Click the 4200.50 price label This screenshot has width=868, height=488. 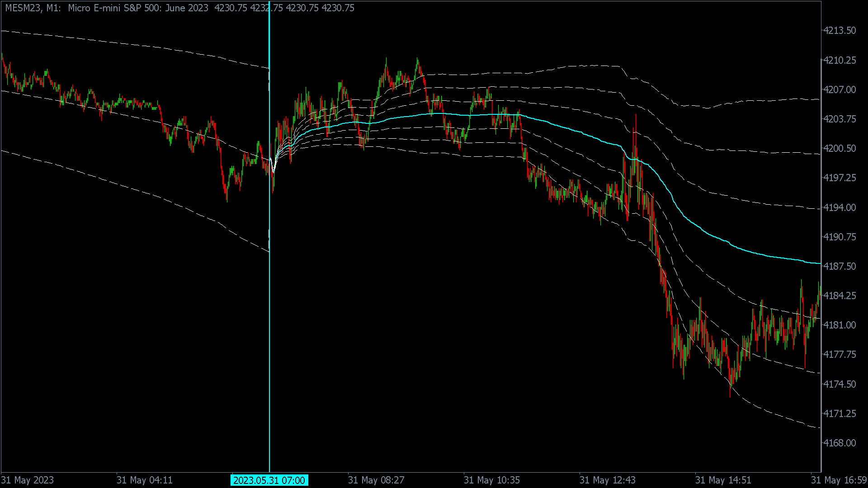tap(840, 148)
